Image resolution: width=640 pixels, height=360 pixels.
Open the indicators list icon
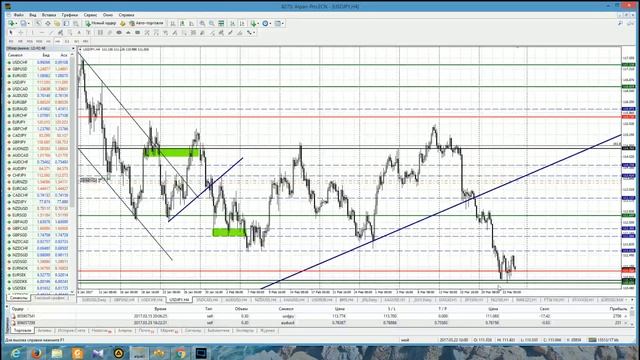253,23
